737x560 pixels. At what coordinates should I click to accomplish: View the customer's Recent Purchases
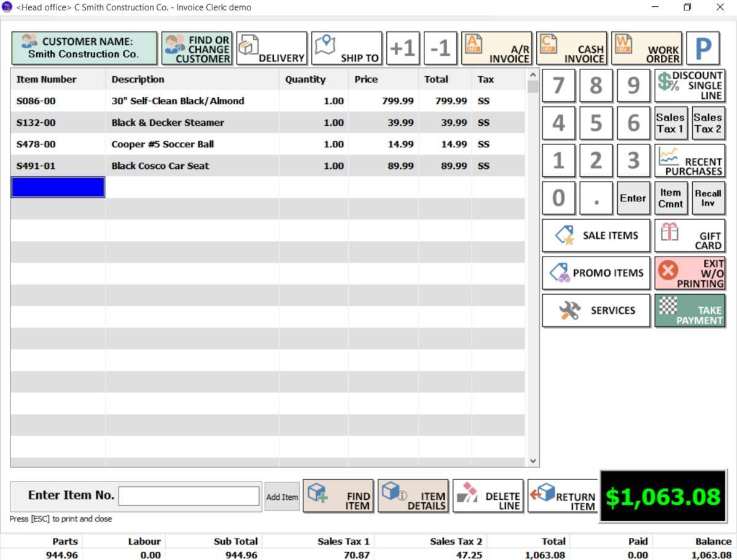click(690, 160)
